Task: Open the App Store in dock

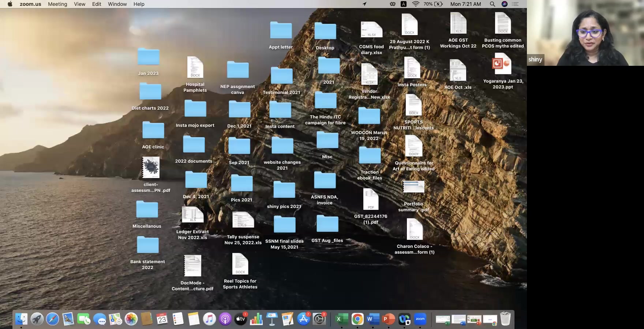Action: pyautogui.click(x=303, y=319)
